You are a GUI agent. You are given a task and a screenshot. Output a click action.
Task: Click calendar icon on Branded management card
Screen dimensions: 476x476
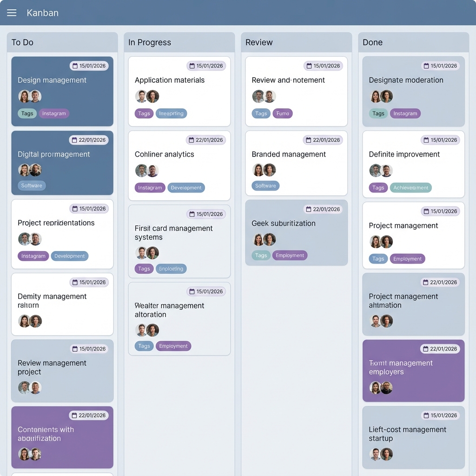click(309, 140)
